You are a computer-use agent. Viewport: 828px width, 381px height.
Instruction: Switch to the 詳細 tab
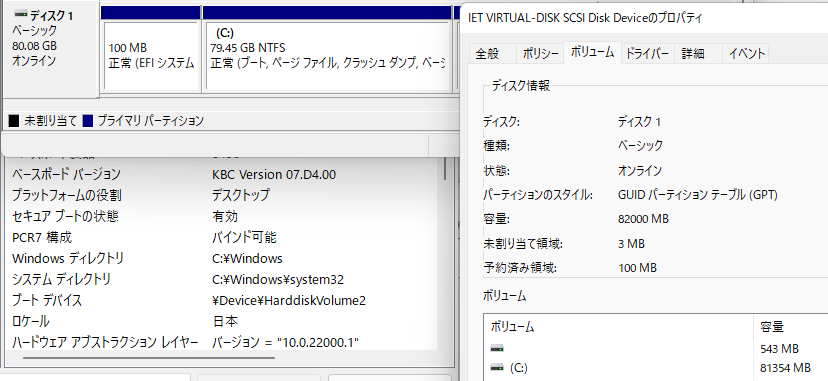(698, 53)
